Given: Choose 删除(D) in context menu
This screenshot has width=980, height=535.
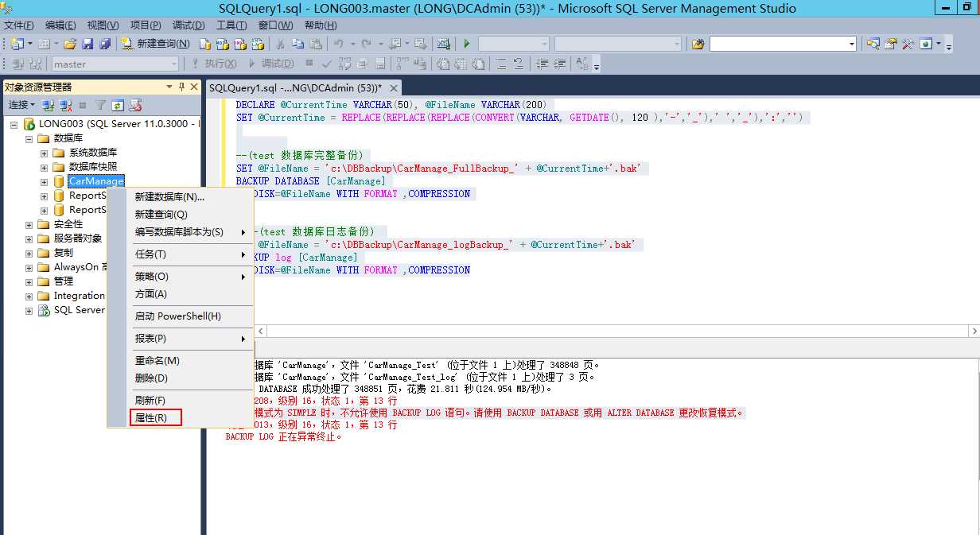Looking at the screenshot, I should (181, 378).
